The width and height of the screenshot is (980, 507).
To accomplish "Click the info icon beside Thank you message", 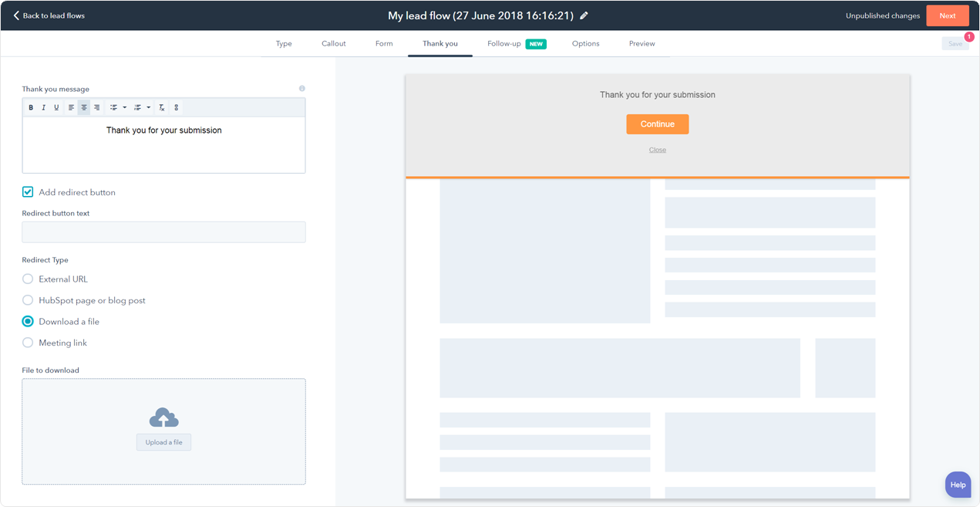I will [301, 89].
